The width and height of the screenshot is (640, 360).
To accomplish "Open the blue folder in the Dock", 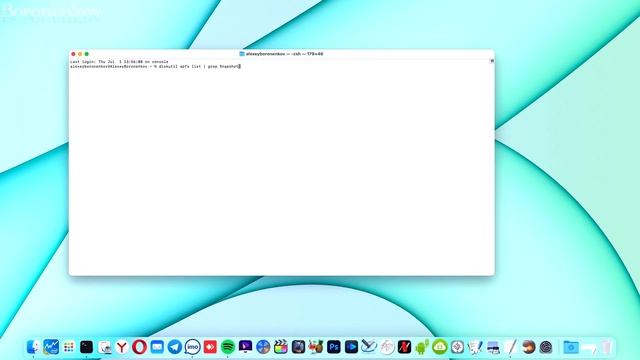I will [x=571, y=347].
